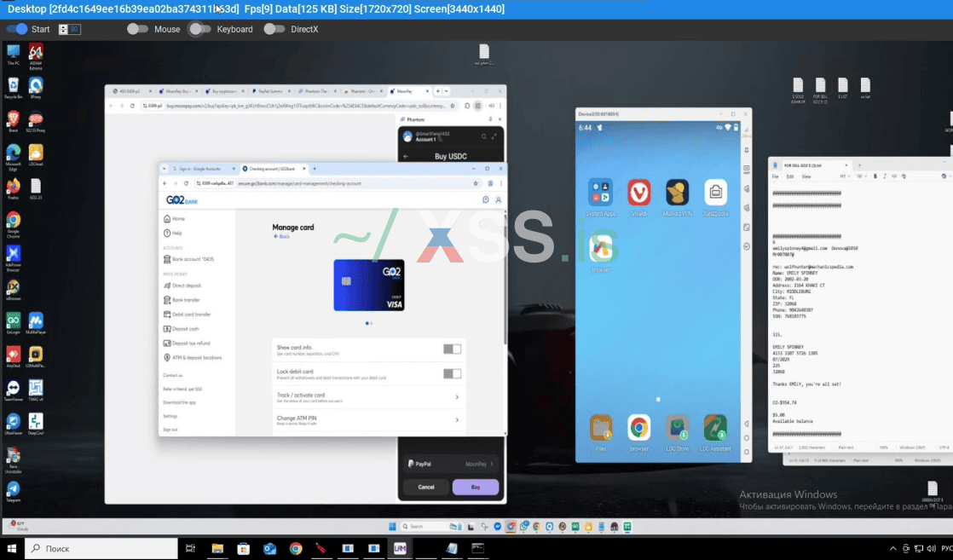Open Telegram desktop shortcut

[14, 492]
